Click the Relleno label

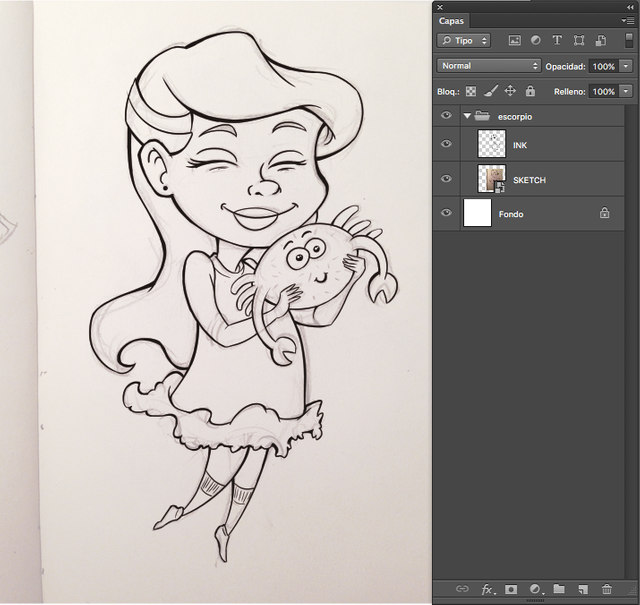569,91
